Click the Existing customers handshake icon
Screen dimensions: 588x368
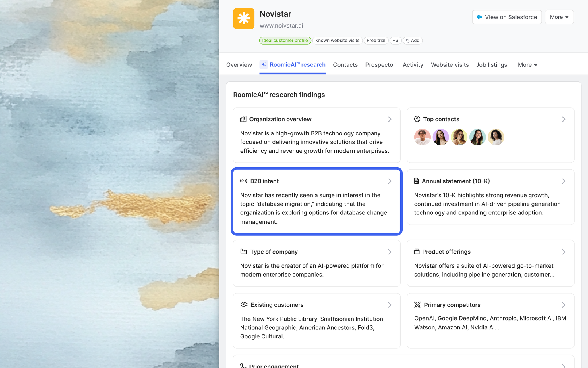244,305
